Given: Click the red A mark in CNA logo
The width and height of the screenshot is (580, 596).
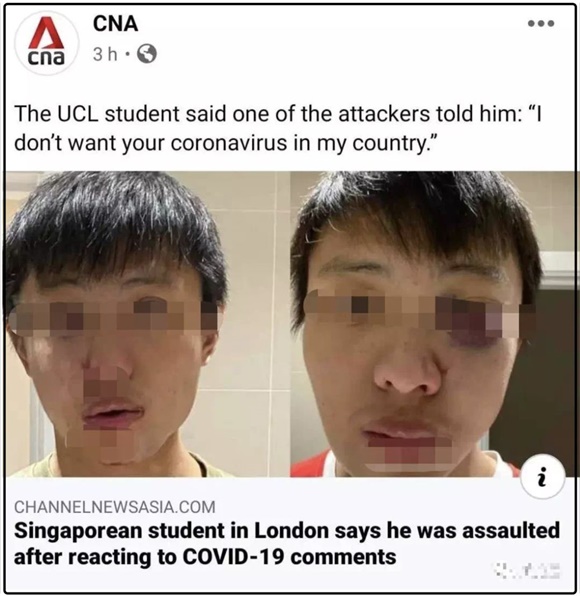Looking at the screenshot, I should (x=46, y=32).
